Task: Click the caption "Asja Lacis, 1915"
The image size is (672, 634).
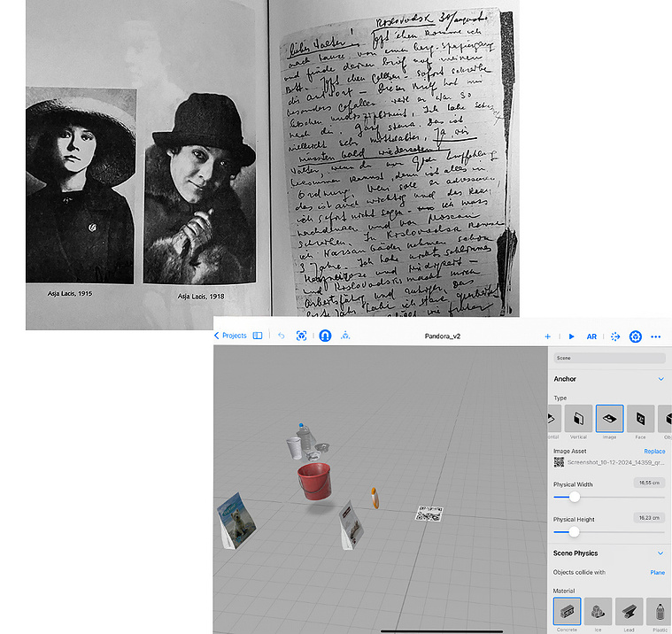Action: pos(70,294)
